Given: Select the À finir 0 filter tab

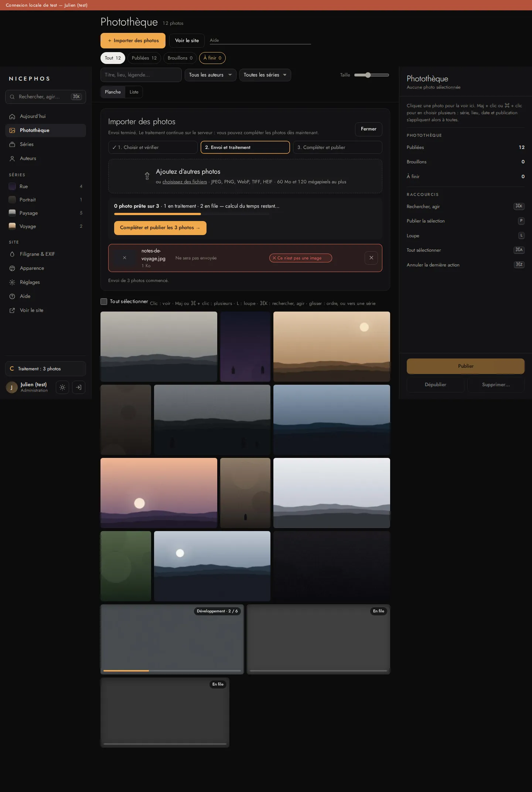Looking at the screenshot, I should (212, 58).
